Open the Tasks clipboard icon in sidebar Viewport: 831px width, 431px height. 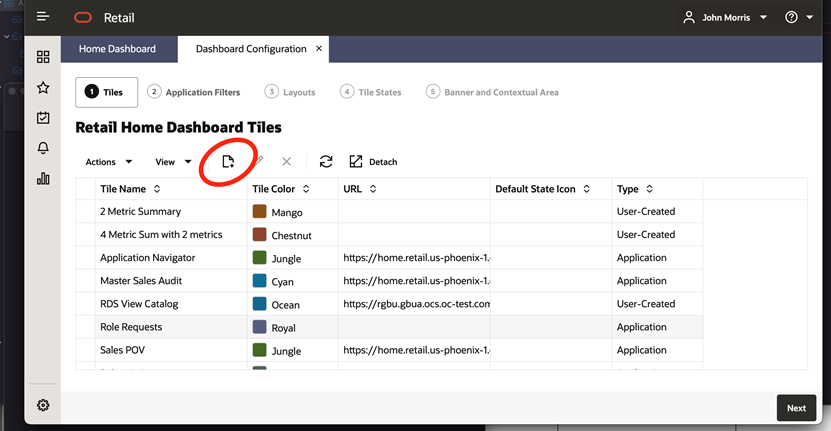coord(43,117)
